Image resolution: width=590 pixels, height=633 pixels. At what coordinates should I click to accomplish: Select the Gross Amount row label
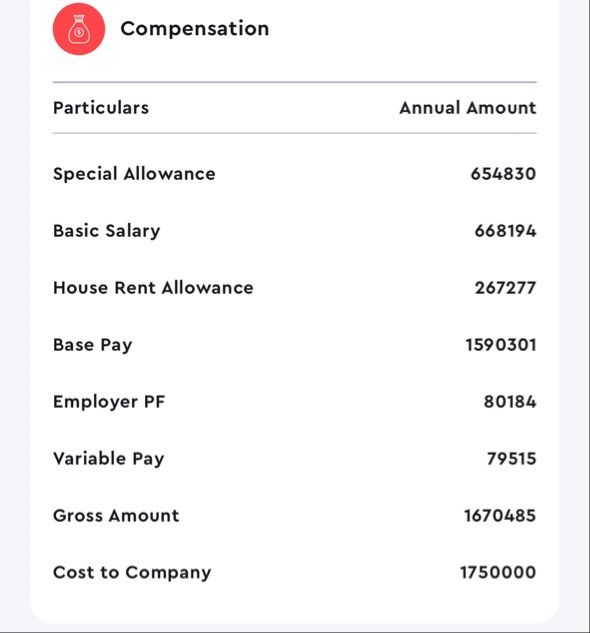tap(116, 516)
